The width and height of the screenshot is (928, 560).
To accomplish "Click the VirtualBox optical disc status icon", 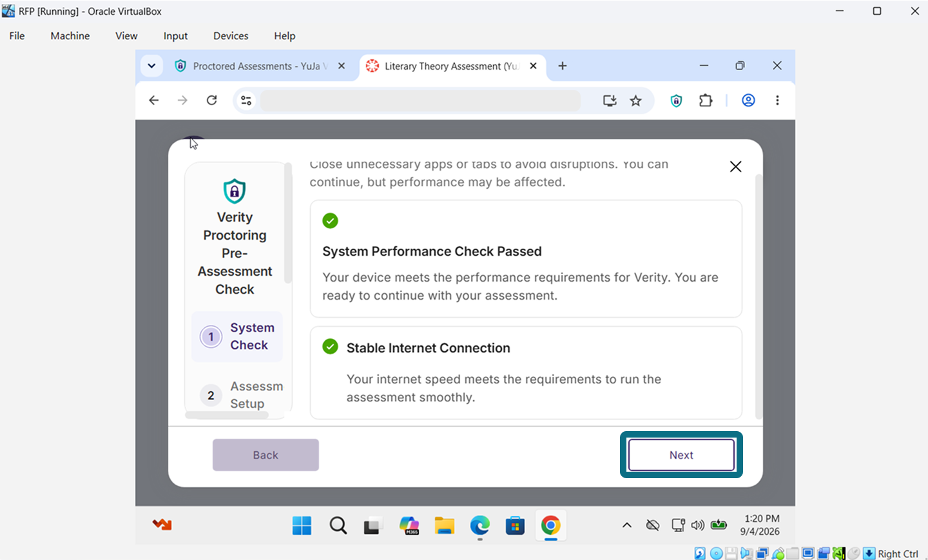I will [x=717, y=553].
